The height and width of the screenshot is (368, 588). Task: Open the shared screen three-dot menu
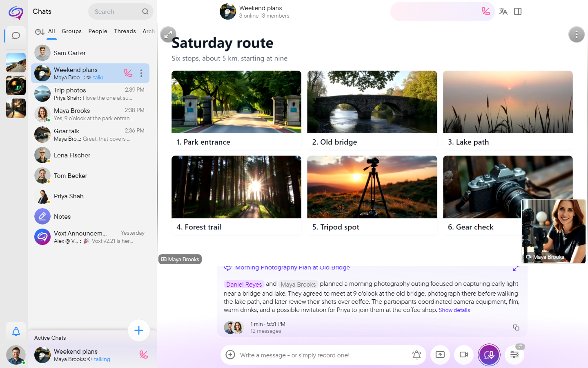click(577, 35)
